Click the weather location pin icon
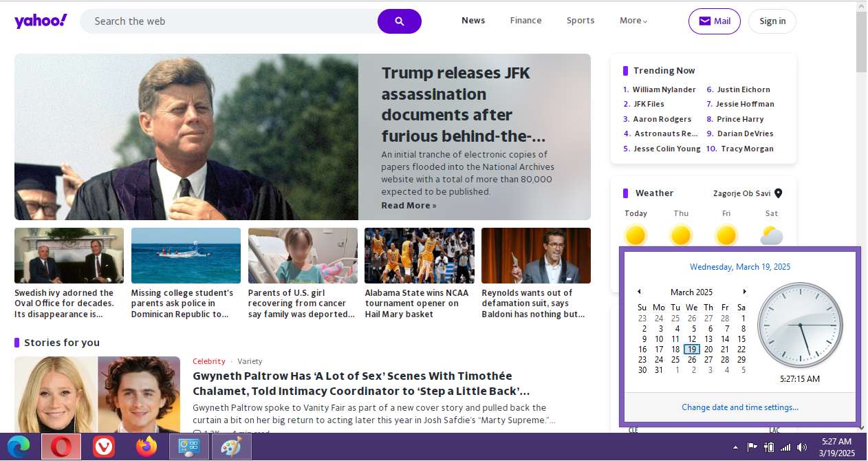This screenshot has height=461, width=868. [x=779, y=193]
